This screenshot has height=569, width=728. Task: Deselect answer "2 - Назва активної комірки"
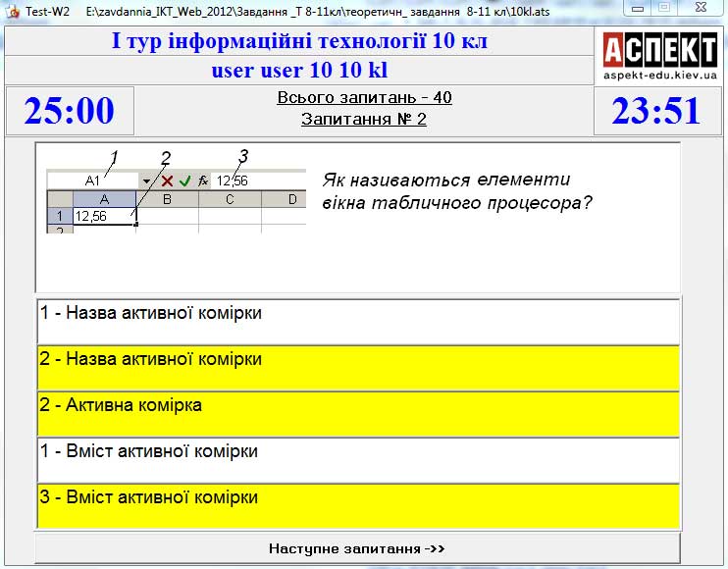pos(357,367)
